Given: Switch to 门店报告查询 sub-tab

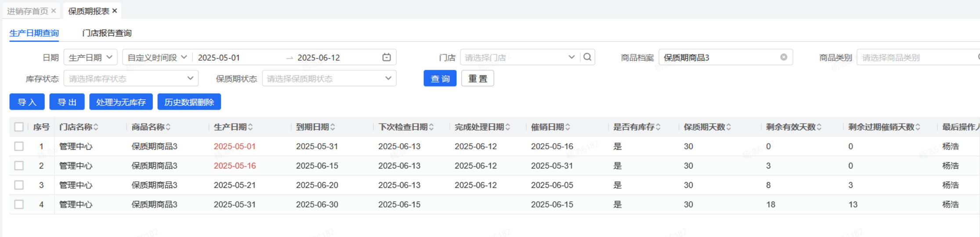Looking at the screenshot, I should coord(107,33).
